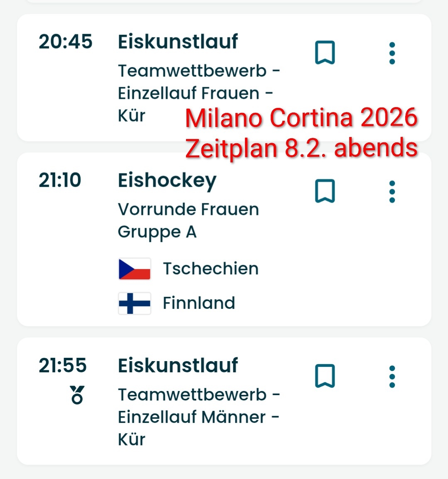Bookmark the 21:10 Eishockey match
This screenshot has width=448, height=479.
(x=325, y=191)
